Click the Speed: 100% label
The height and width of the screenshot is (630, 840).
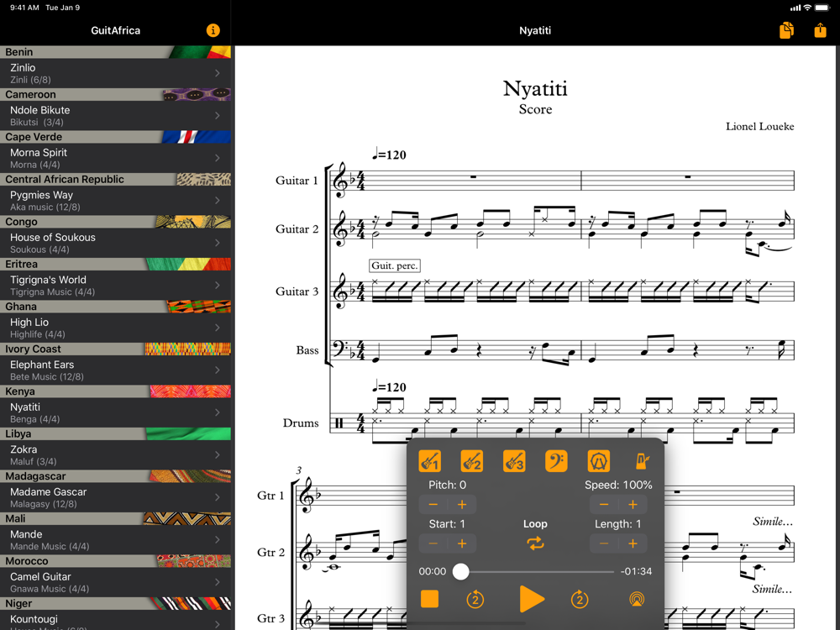coord(618,485)
